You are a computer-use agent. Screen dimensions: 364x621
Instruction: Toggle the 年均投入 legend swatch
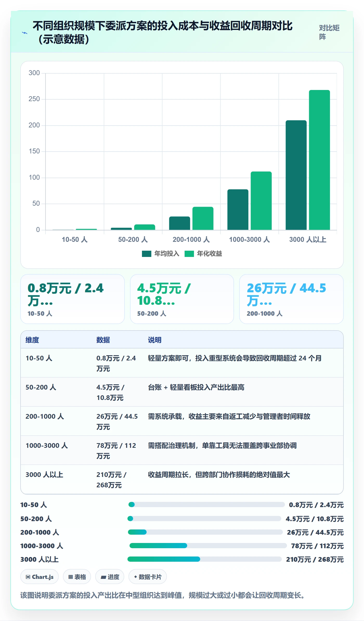tap(146, 254)
